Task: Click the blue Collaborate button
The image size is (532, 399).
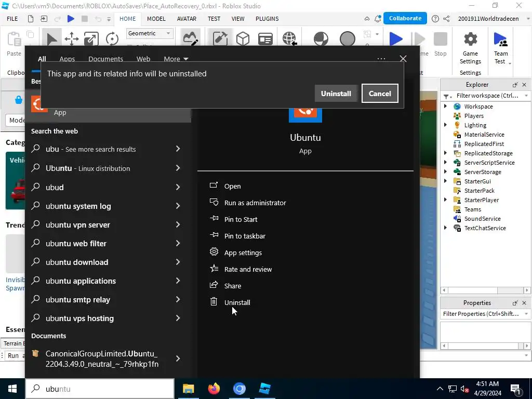Action: [405, 18]
